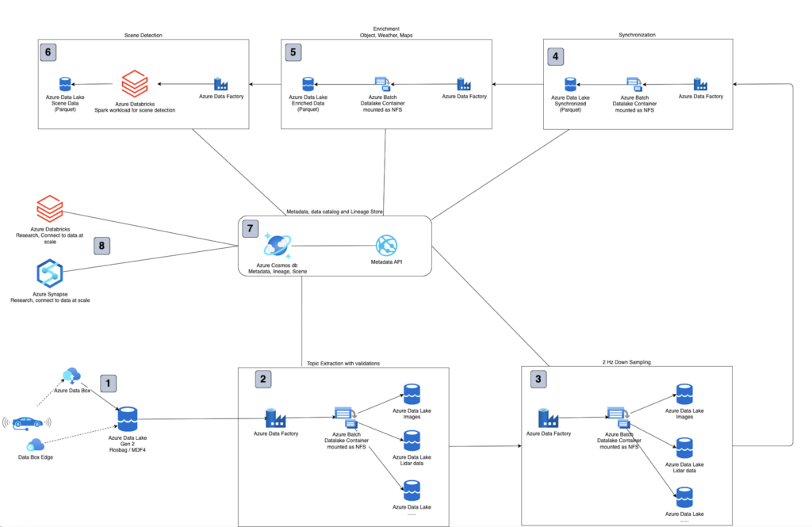Screen dimensions: 812x527
Task: Click the Azure Synapse research icon
Action: pyautogui.click(x=49, y=274)
